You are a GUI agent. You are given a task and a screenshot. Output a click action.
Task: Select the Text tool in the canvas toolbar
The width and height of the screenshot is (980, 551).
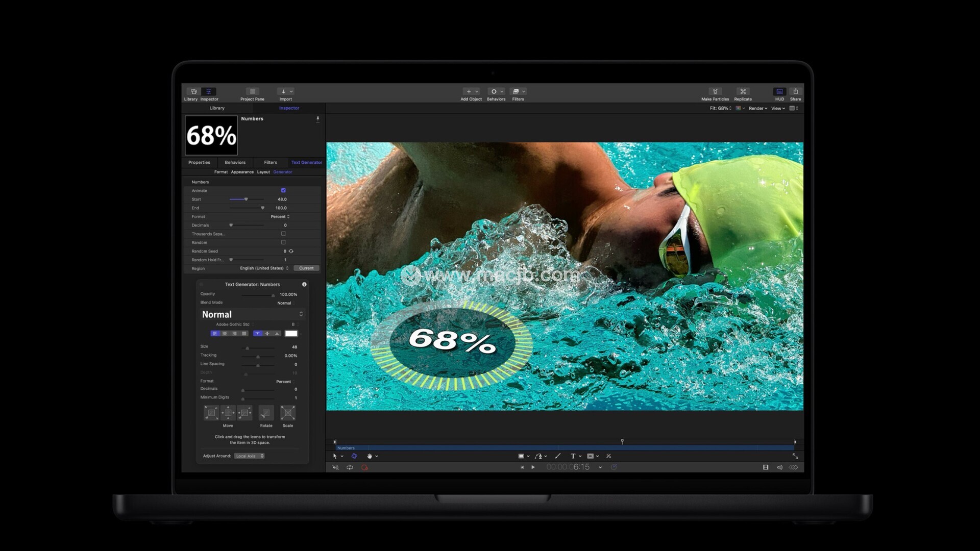(x=573, y=456)
